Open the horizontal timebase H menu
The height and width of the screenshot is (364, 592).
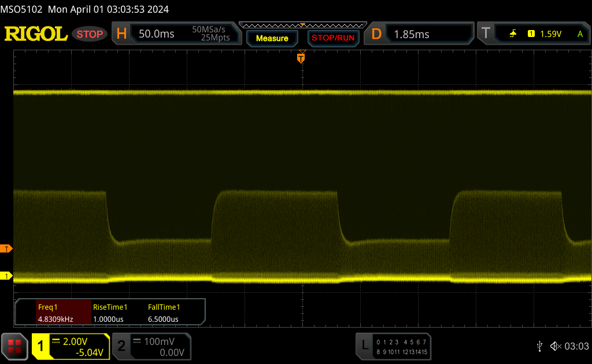click(x=121, y=34)
